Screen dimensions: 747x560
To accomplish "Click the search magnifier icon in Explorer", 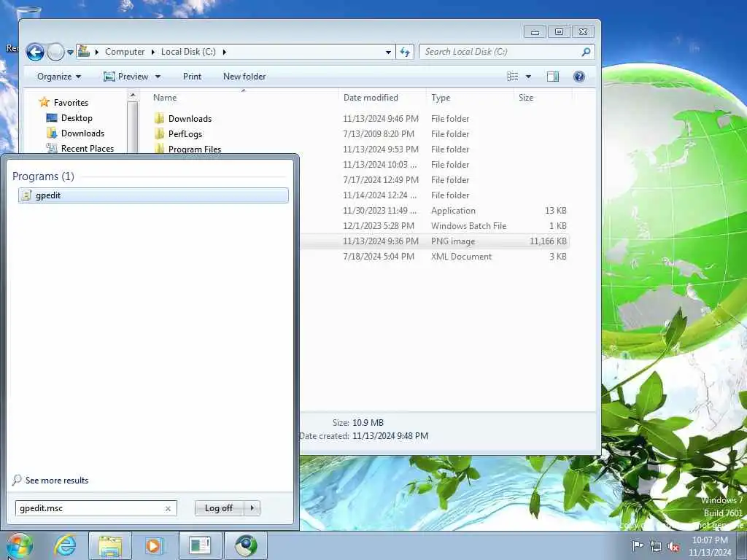I will click(587, 52).
